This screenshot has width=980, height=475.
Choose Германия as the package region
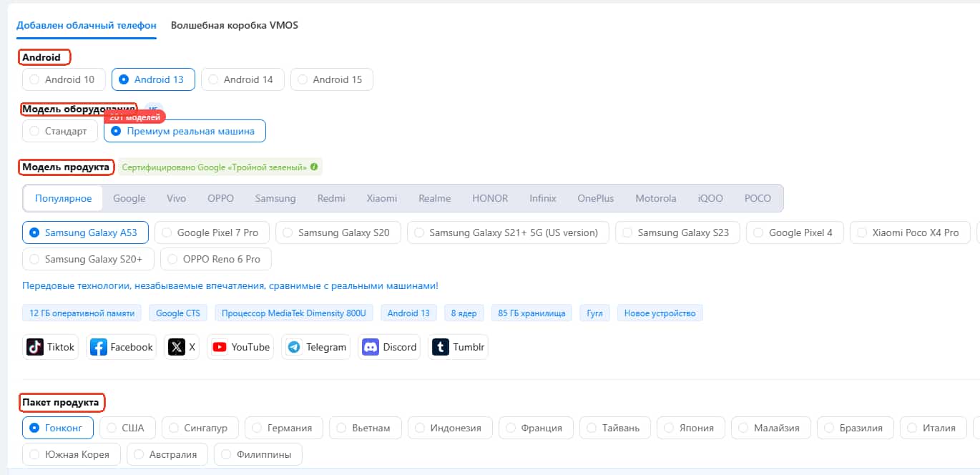coord(283,428)
